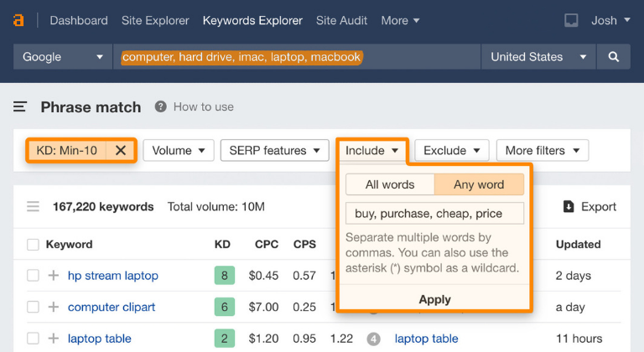Viewport: 644px width, 352px height.
Task: Click the Total volume: 10M text
Action: 216,206
